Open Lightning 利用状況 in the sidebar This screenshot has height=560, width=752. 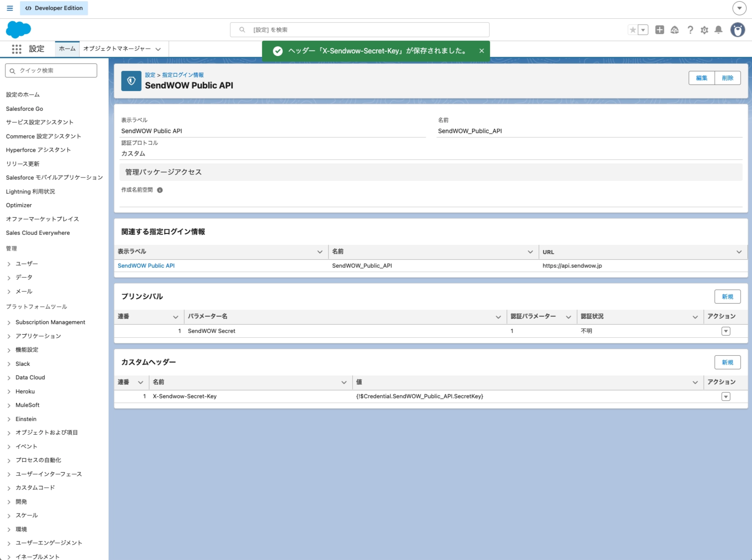click(x=30, y=191)
